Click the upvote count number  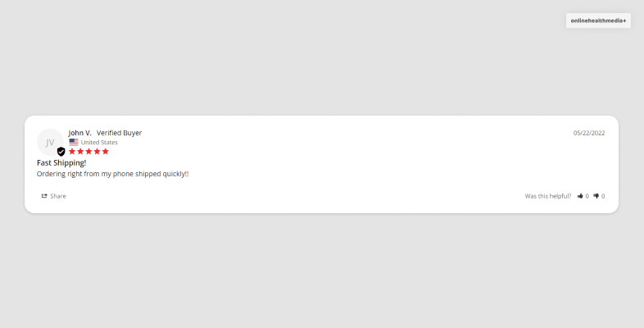click(587, 196)
